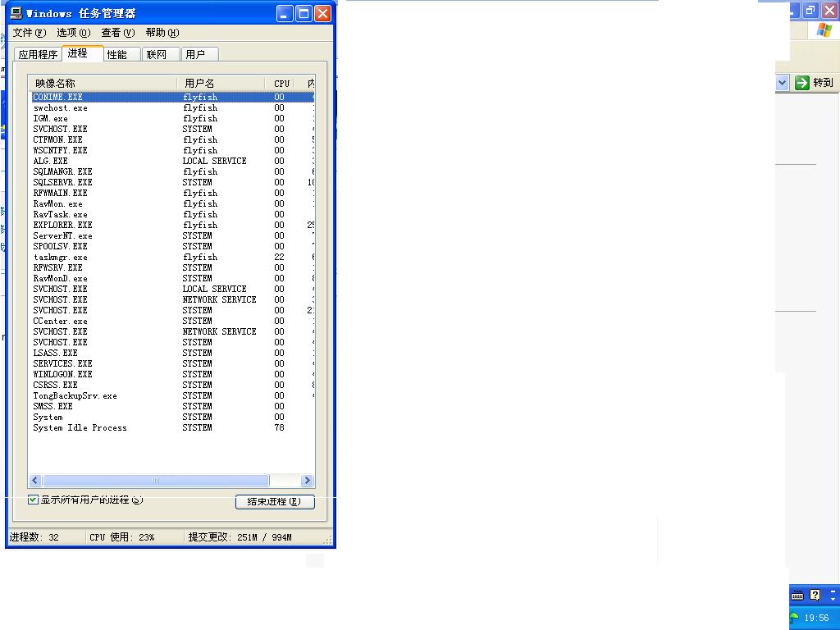
Task: Select the taskmgr.exe process
Action: point(60,257)
